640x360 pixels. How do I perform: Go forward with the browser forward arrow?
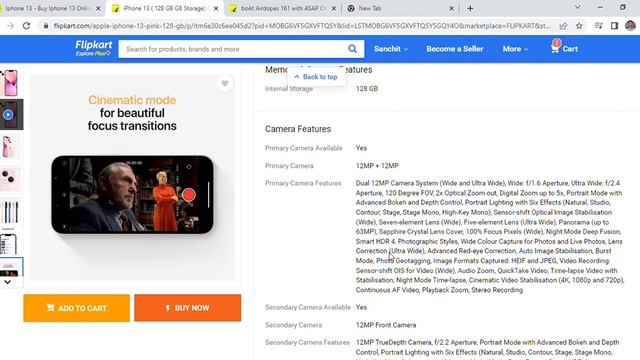pyautogui.click(x=11, y=26)
